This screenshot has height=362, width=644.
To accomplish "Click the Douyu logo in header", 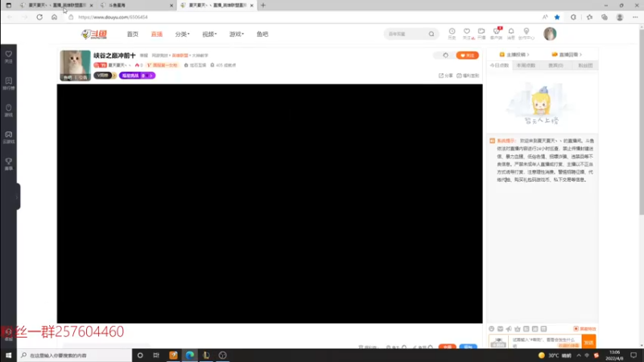I will click(94, 34).
